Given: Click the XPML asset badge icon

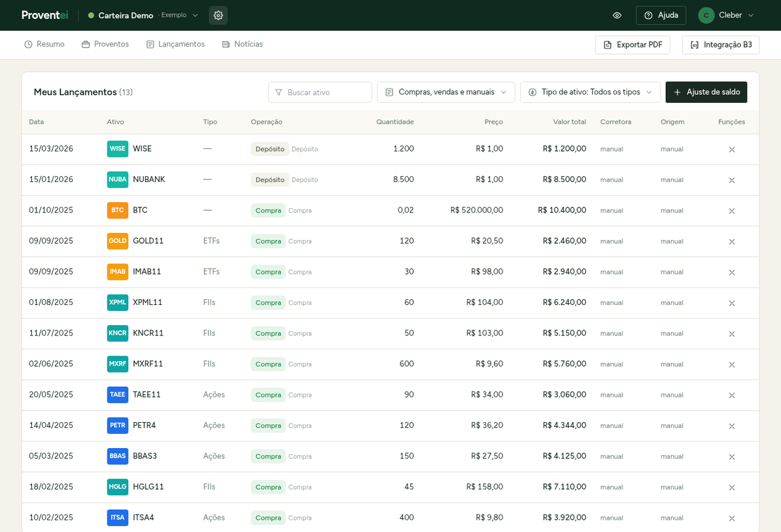Looking at the screenshot, I should tap(118, 302).
